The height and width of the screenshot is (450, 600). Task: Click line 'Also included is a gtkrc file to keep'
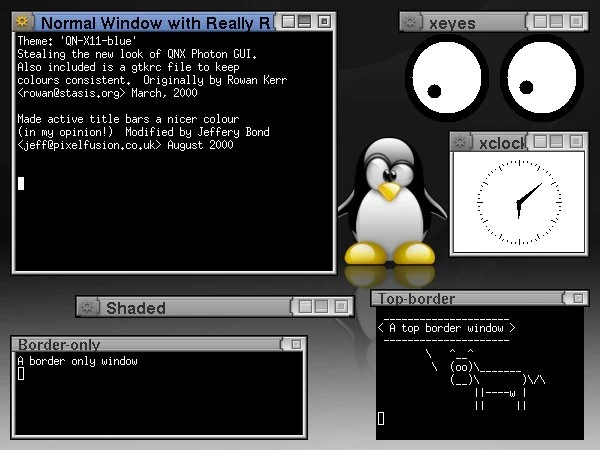click(x=128, y=67)
